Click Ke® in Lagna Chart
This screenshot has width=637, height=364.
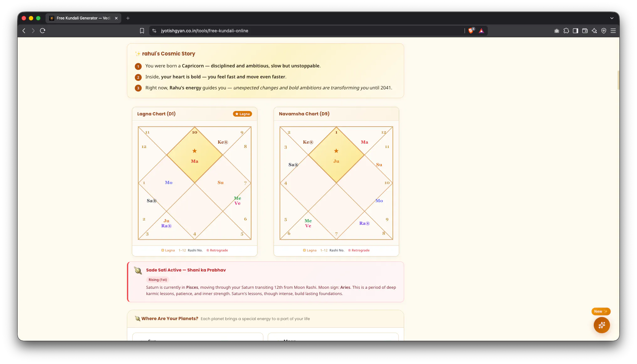(x=223, y=142)
